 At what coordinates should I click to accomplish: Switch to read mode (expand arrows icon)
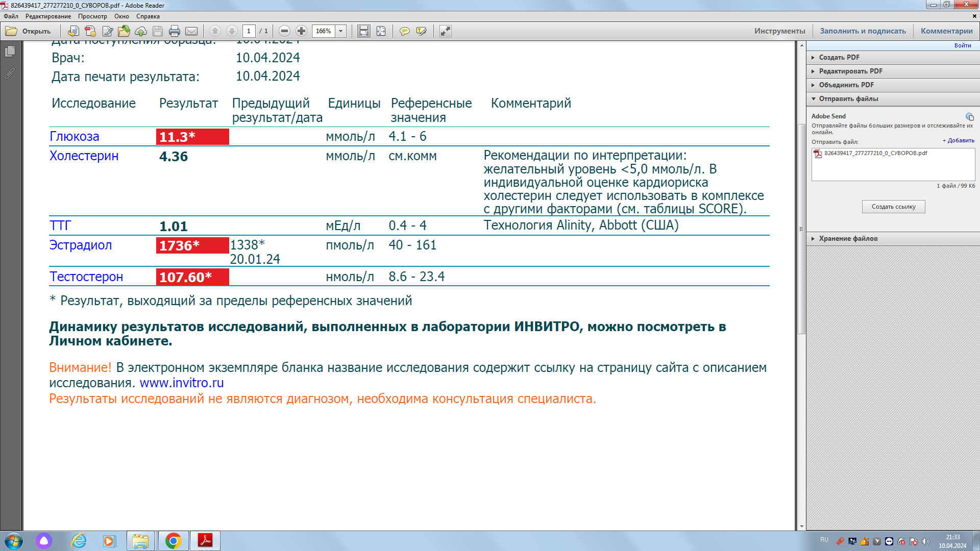[x=446, y=31]
